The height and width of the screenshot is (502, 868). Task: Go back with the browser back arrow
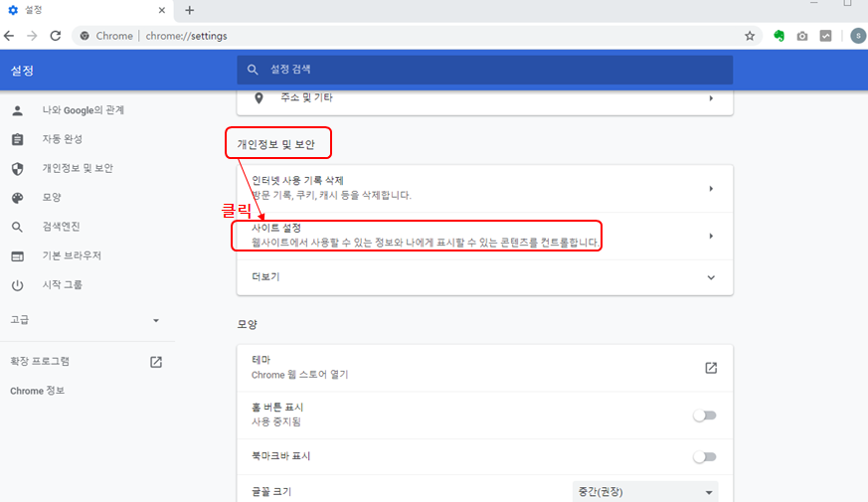9,36
